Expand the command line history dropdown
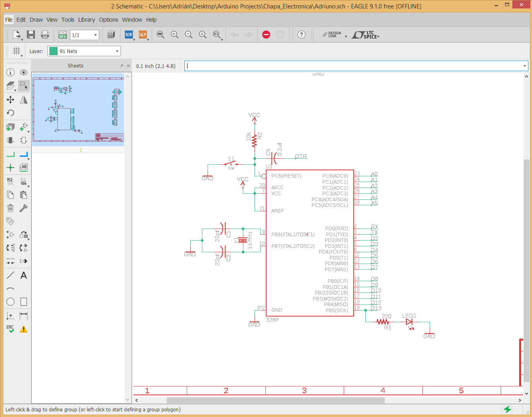The height and width of the screenshot is (417, 532). pyautogui.click(x=524, y=66)
